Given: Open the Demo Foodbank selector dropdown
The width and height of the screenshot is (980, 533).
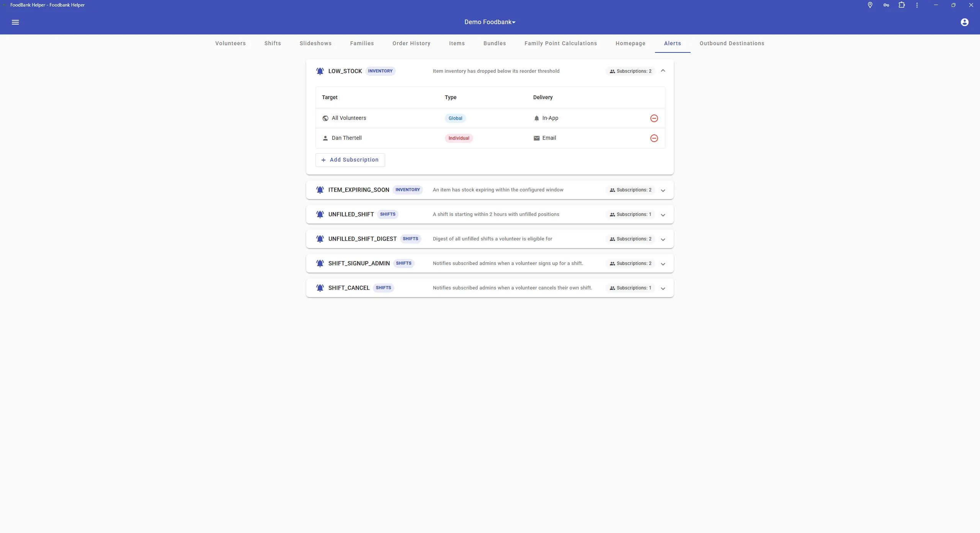Looking at the screenshot, I should click(490, 22).
